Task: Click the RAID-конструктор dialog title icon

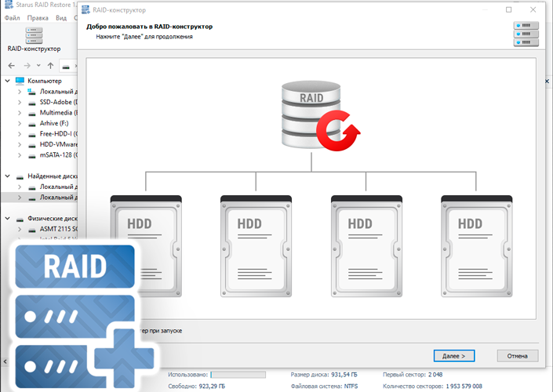Action: coord(85,10)
